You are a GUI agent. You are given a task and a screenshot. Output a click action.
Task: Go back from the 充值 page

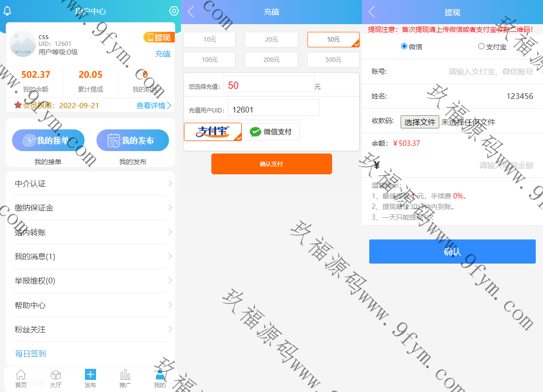pos(191,12)
